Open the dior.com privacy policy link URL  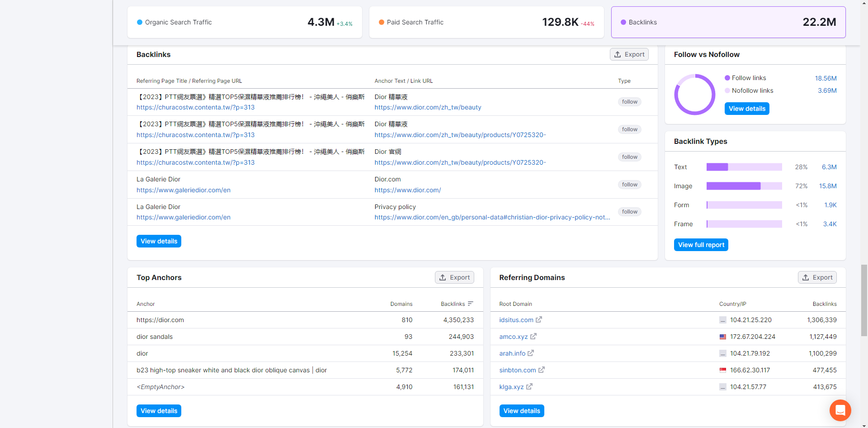492,217
